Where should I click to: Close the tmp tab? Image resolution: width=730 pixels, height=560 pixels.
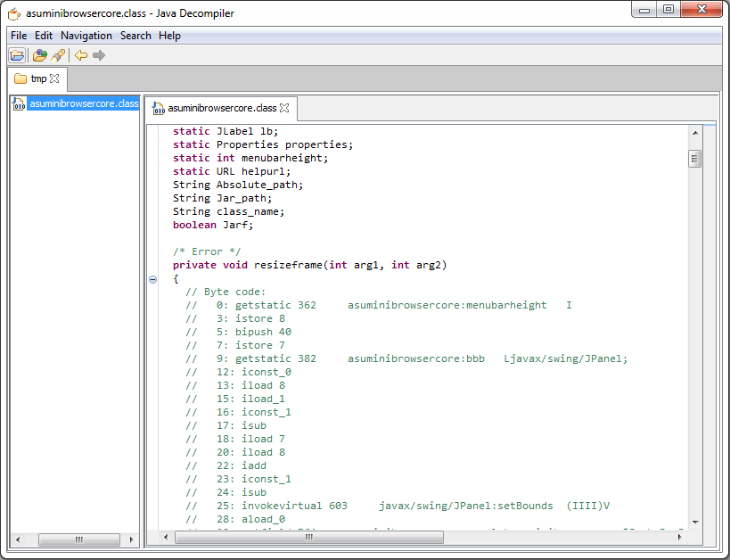pos(54,78)
